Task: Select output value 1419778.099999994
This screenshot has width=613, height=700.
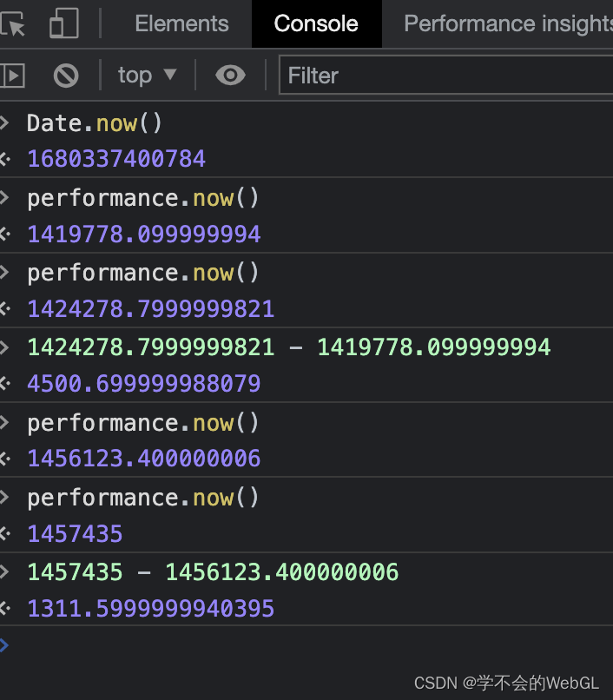Action: click(144, 234)
